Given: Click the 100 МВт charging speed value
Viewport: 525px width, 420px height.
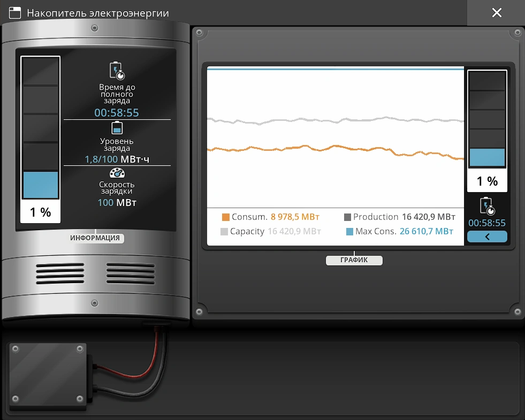Looking at the screenshot, I should coord(116,203).
